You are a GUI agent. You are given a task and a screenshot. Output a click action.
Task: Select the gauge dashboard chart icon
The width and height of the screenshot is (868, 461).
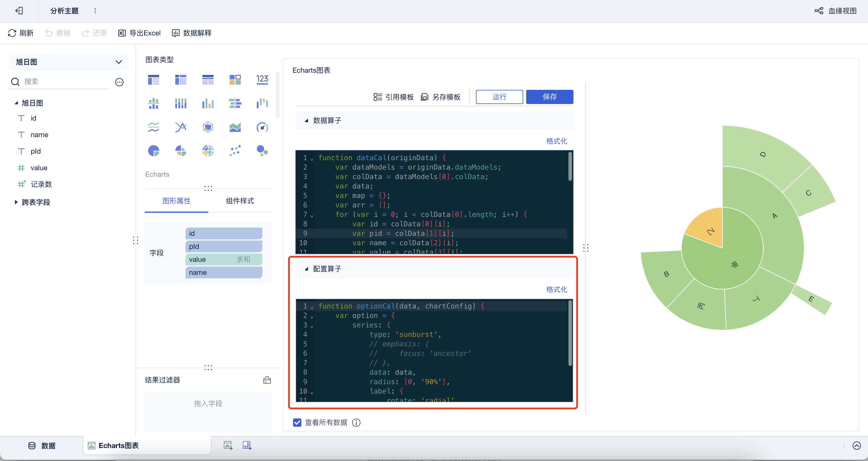262,127
